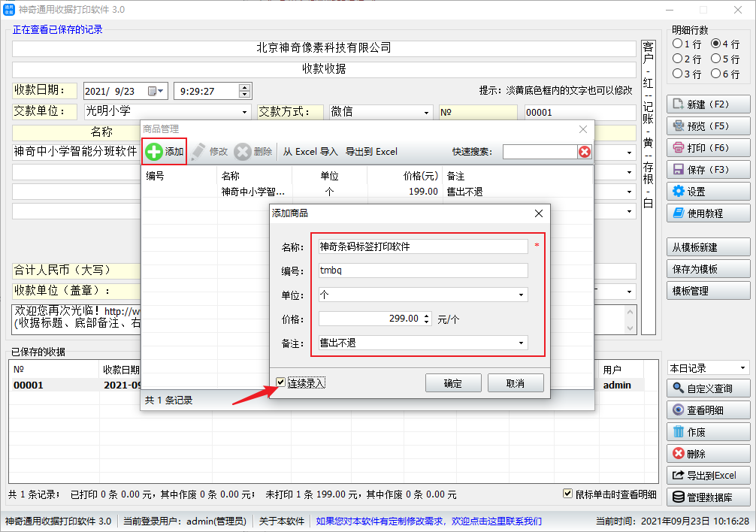Image resolution: width=756 pixels, height=532 pixels.
Task: Click the green Add product icon
Action: (x=154, y=152)
